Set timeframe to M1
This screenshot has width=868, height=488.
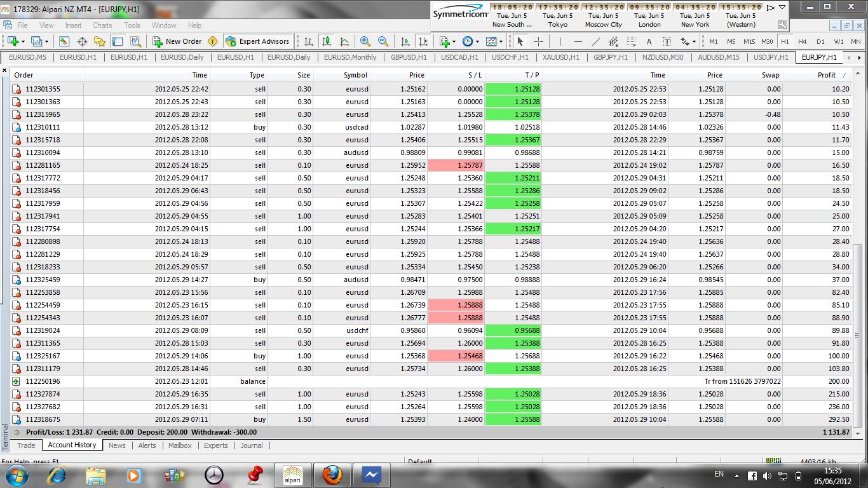(714, 41)
